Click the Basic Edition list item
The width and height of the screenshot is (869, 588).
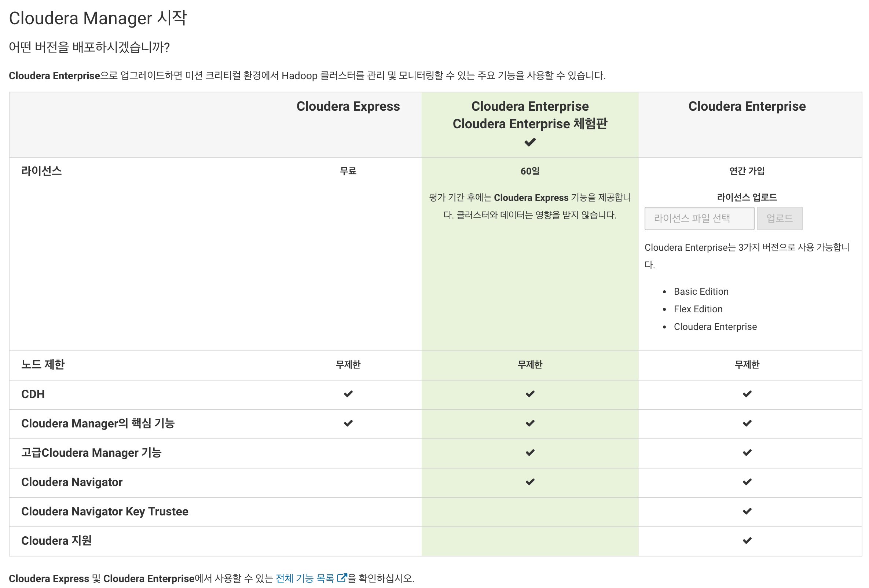click(701, 291)
